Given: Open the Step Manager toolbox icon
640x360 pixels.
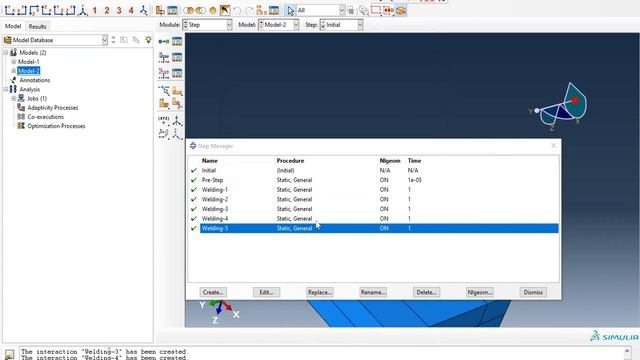Looking at the screenshot, I should click(177, 41).
